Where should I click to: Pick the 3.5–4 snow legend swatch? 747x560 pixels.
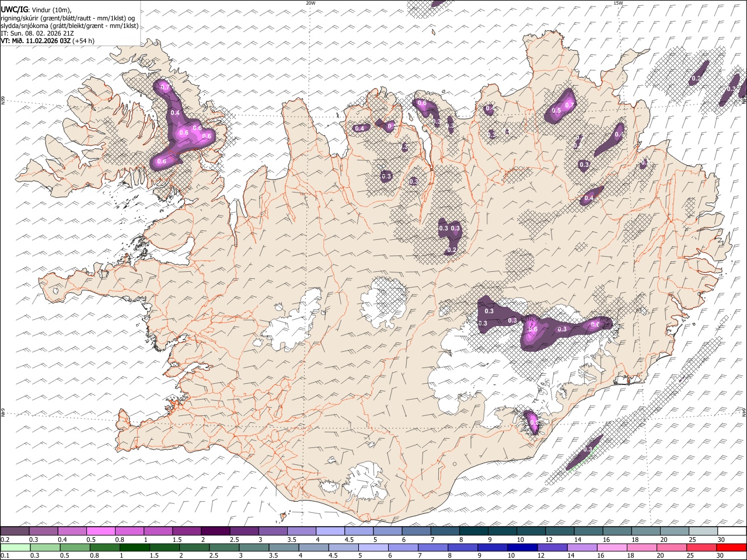pyautogui.click(x=301, y=531)
